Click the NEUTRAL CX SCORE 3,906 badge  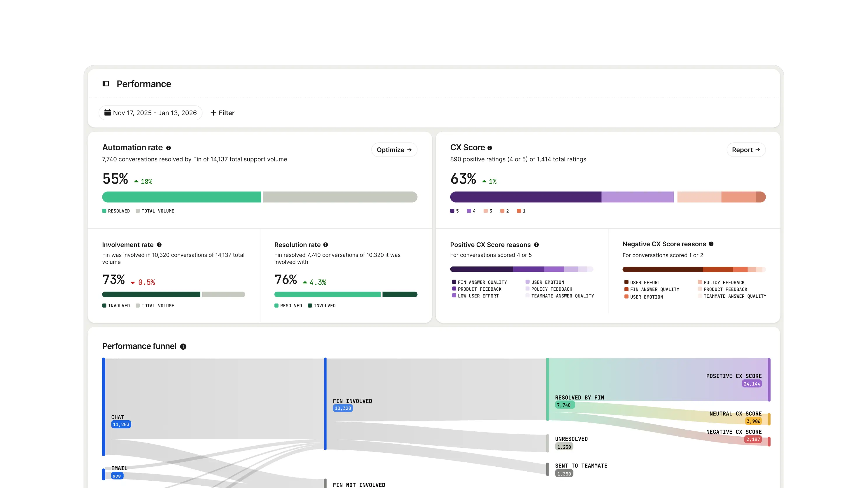[x=753, y=421]
